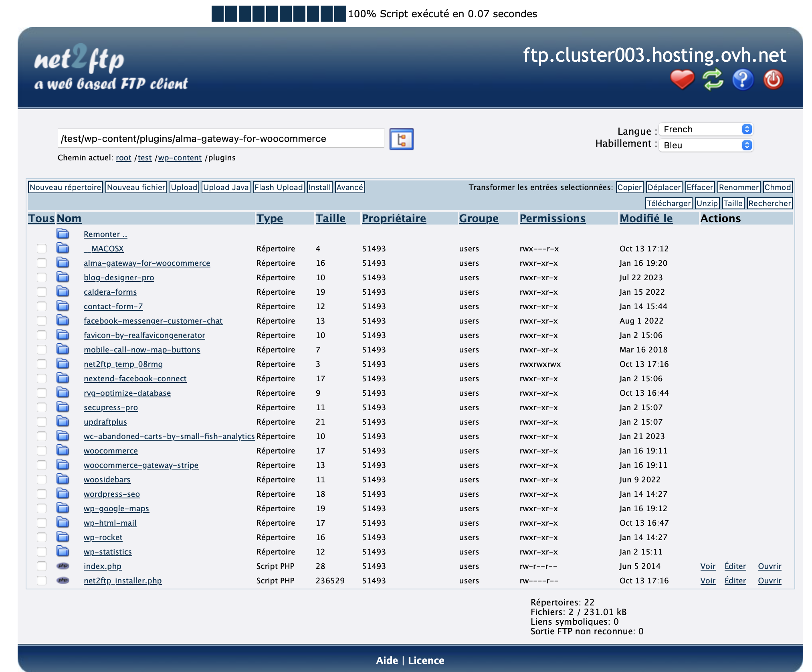Log out using the red power icon

point(773,79)
